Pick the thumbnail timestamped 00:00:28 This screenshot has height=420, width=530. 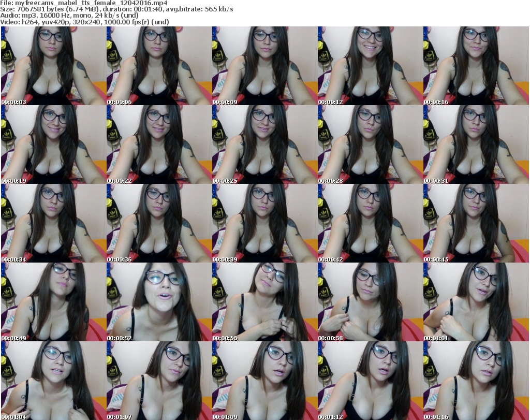[370, 144]
